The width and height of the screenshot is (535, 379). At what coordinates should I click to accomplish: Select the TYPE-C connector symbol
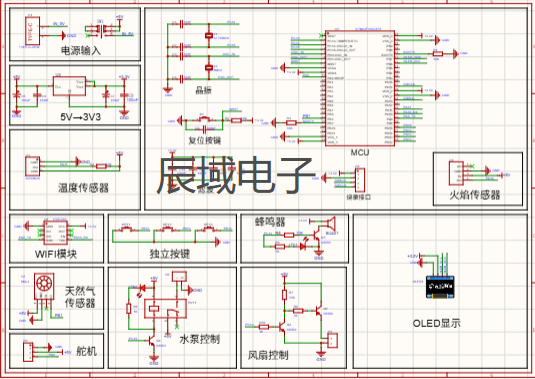click(x=33, y=31)
